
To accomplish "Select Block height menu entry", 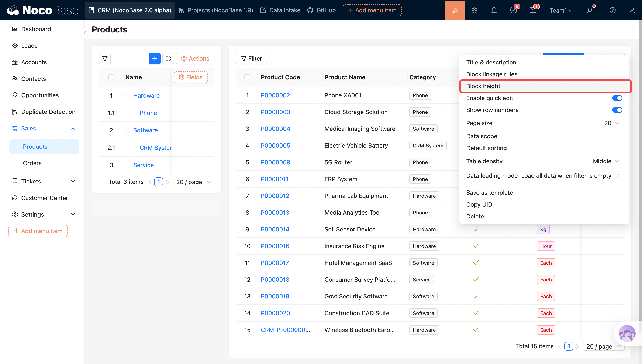I will tap(483, 86).
